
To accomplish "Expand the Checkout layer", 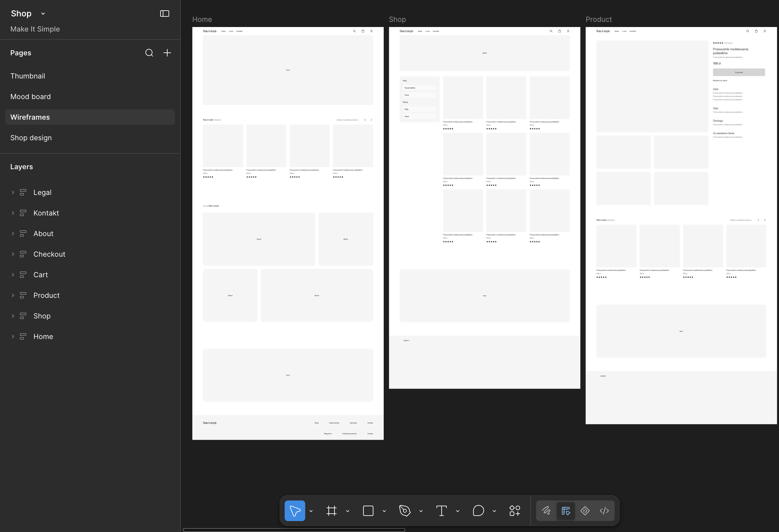I will click(13, 254).
